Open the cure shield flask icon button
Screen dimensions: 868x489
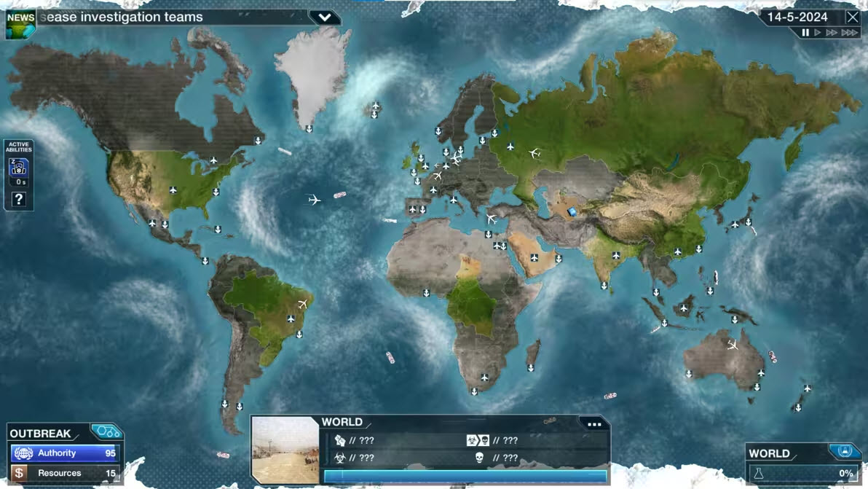pos(844,451)
